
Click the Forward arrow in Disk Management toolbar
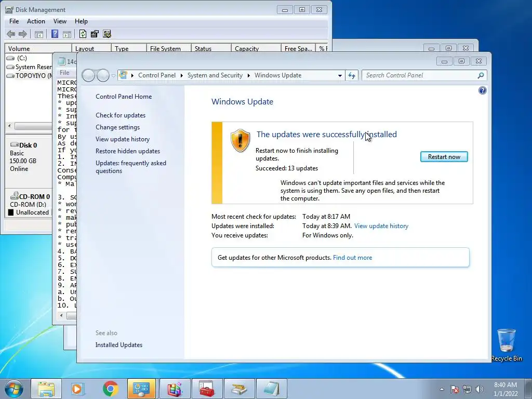tap(23, 34)
